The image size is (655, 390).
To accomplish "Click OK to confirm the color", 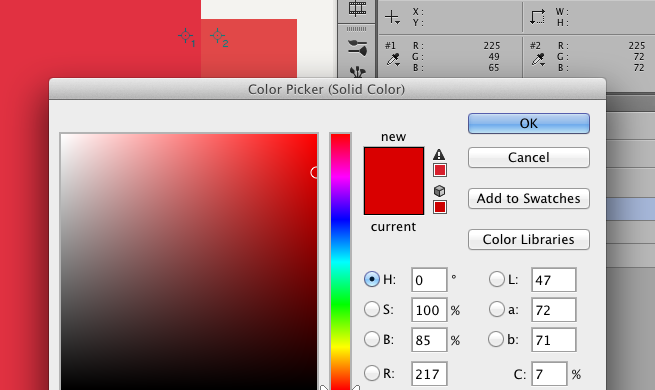I will pos(529,124).
